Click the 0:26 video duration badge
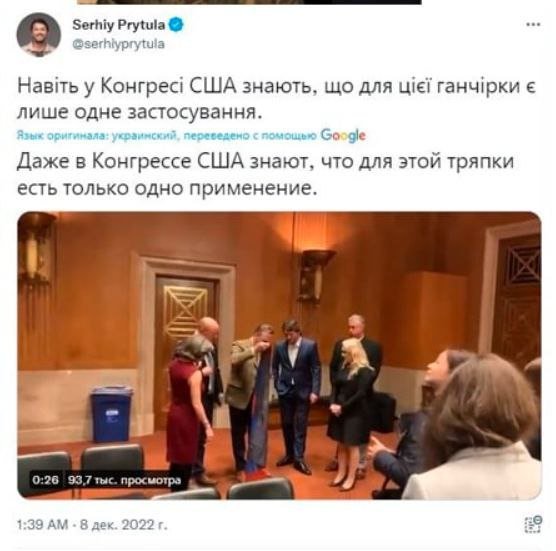This screenshot has height=551, width=556. pos(45,480)
